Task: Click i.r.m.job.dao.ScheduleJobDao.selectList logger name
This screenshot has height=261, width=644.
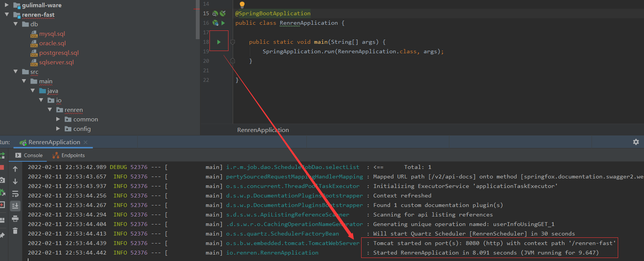Action: click(x=293, y=167)
